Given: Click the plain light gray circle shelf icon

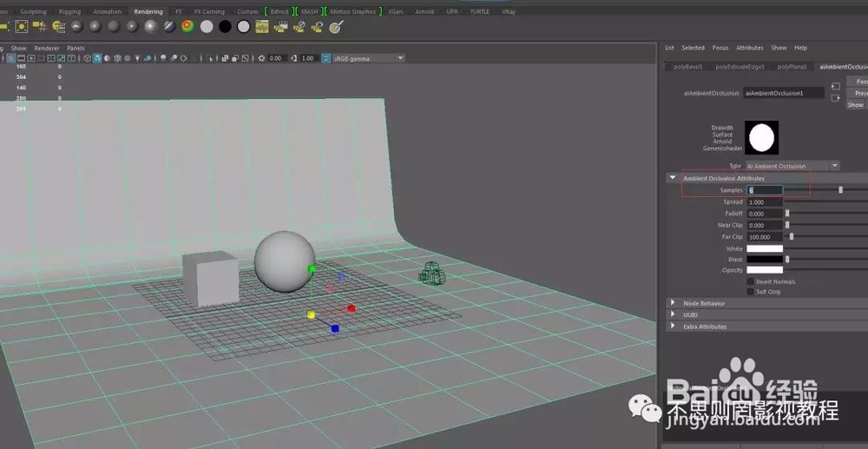Looking at the screenshot, I should pos(207,26).
